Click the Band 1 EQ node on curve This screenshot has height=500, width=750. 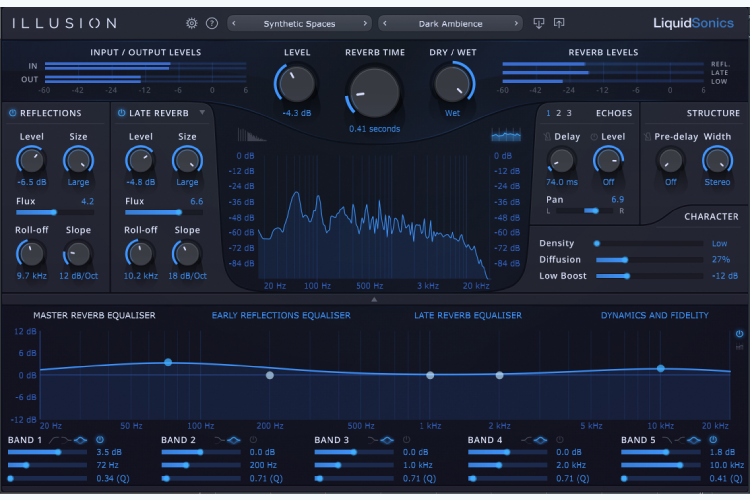coord(168,362)
